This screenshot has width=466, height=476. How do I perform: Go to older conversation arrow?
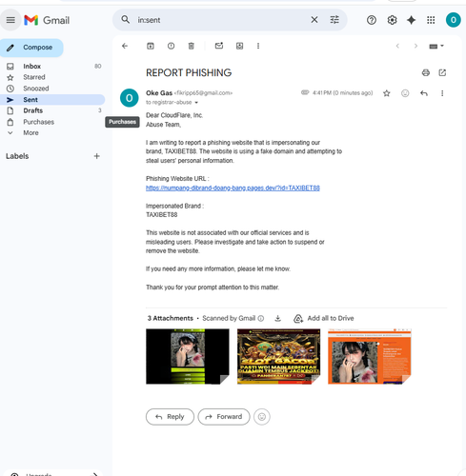tap(415, 46)
